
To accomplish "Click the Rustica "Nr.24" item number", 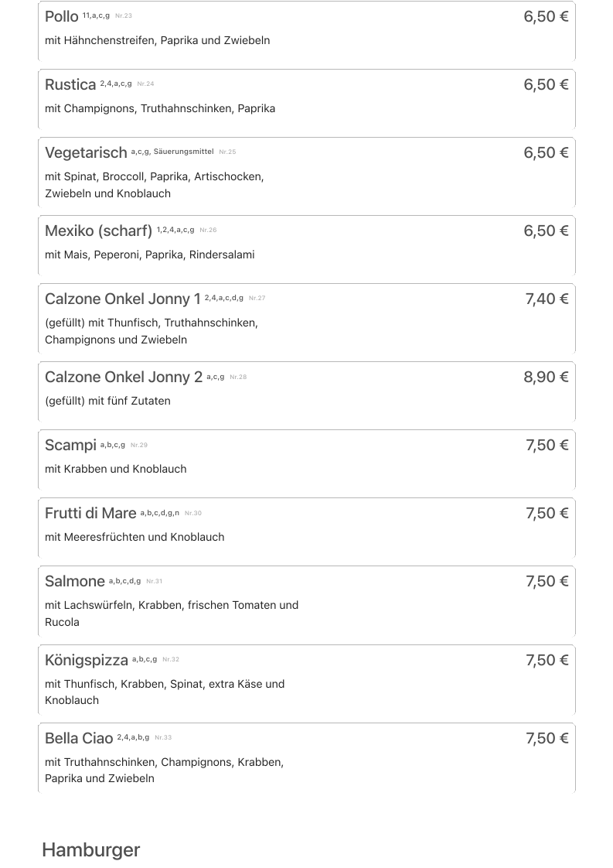I will [x=145, y=84].
